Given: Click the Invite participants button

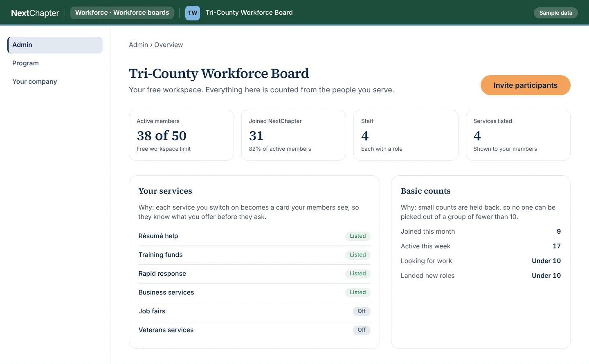Looking at the screenshot, I should 525,85.
